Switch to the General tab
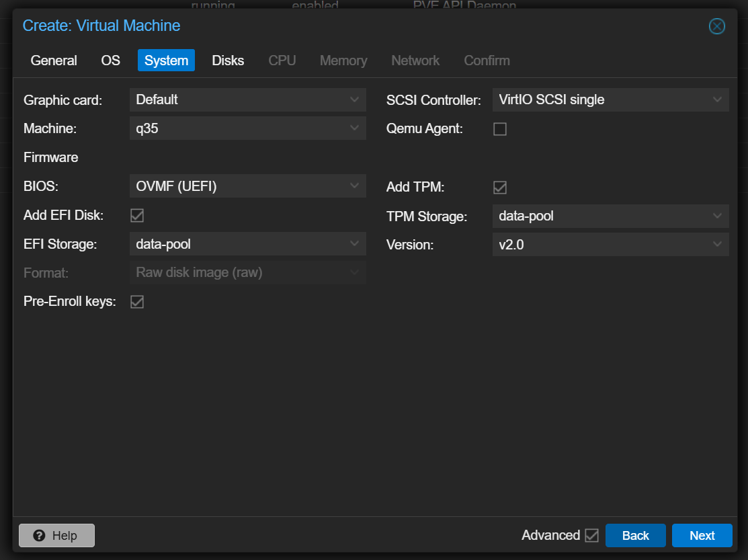This screenshot has height=560, width=748. [x=54, y=61]
